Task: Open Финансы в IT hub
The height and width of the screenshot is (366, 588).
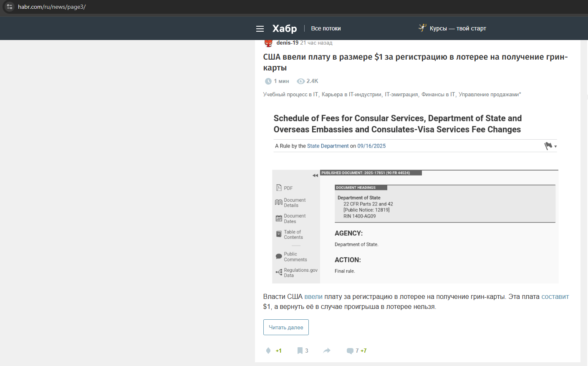Action: [x=438, y=95]
